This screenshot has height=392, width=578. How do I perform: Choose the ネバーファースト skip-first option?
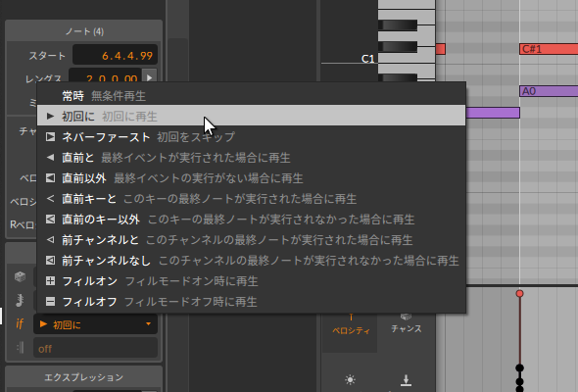click(251, 137)
